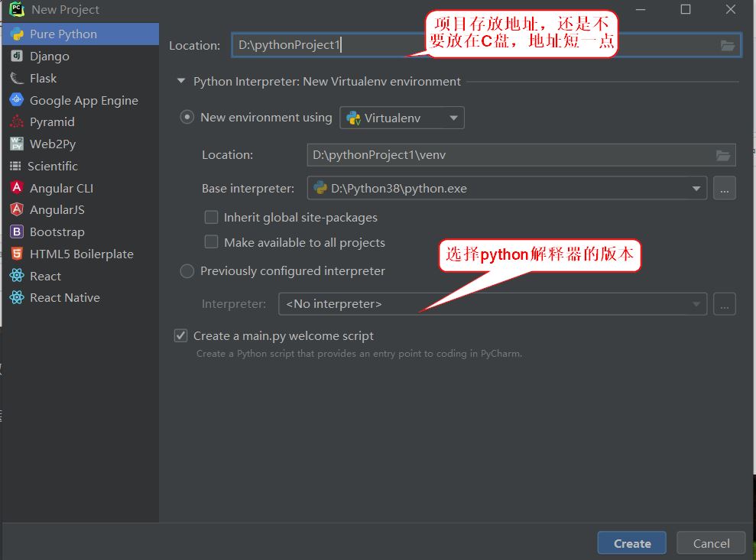This screenshot has height=560, width=756.
Task: Close the New Project dialog
Action: 731,9
